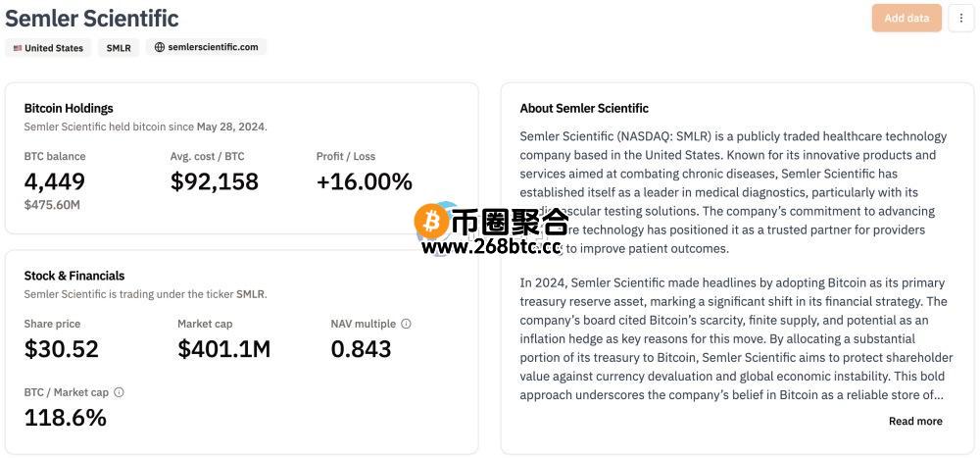The image size is (980, 458).
Task: Click the www.268btc.cc watermark link
Action: point(491,248)
